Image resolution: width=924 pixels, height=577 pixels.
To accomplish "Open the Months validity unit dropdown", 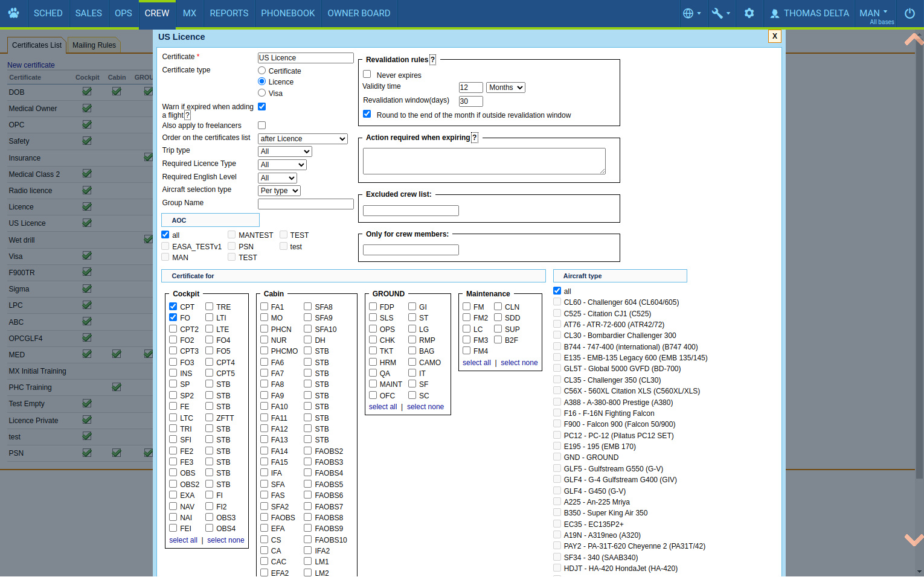I will pyautogui.click(x=505, y=88).
